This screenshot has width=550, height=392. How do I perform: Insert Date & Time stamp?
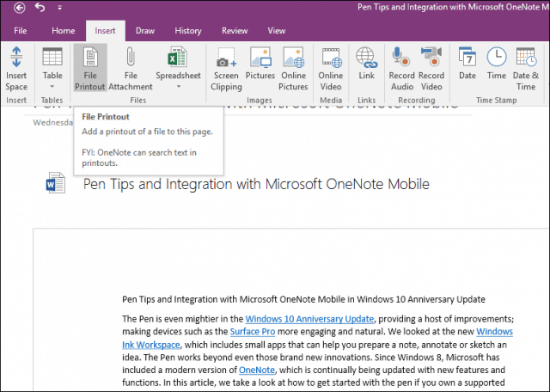pos(526,69)
